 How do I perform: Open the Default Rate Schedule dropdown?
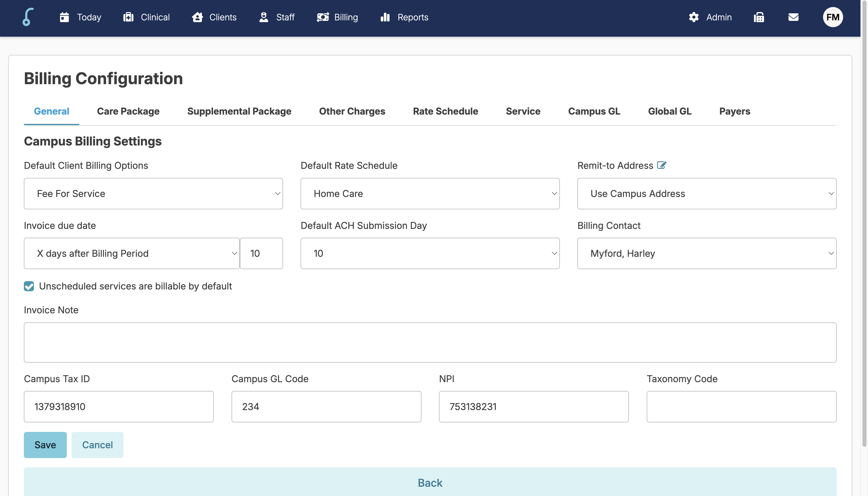tap(430, 193)
